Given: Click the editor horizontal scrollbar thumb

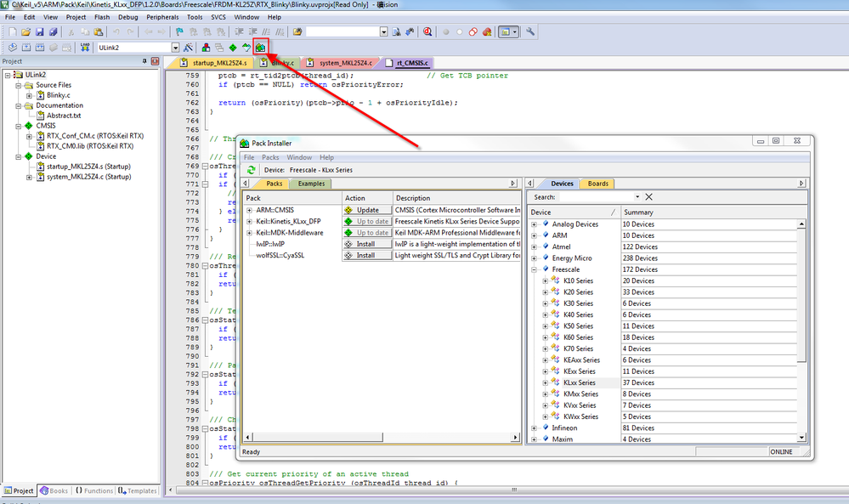Looking at the screenshot, I should 514,490.
